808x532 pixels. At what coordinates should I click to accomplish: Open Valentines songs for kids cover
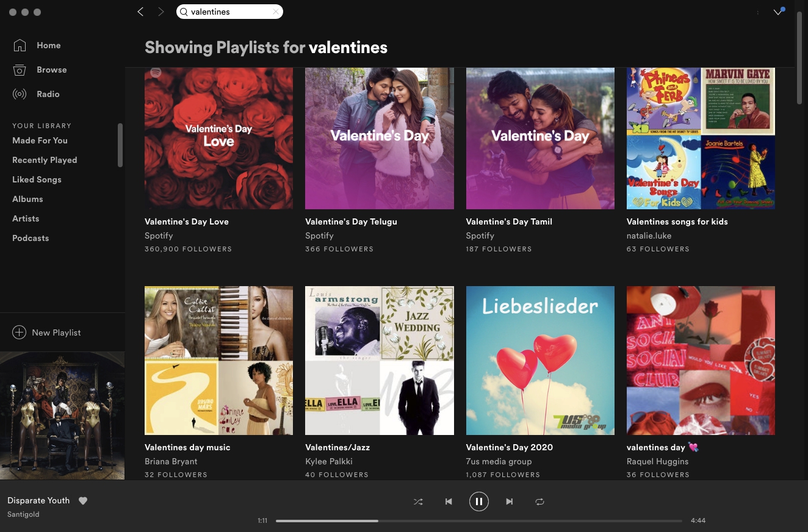pos(701,138)
